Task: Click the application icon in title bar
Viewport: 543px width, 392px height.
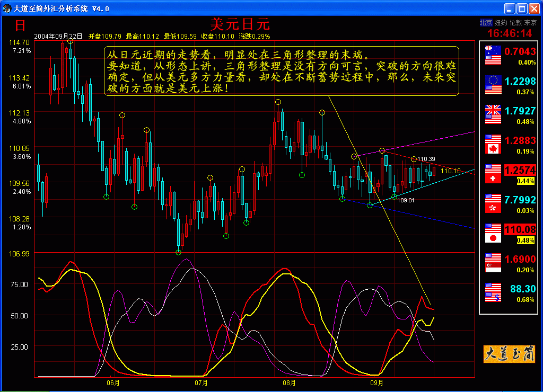Action: tap(6, 8)
